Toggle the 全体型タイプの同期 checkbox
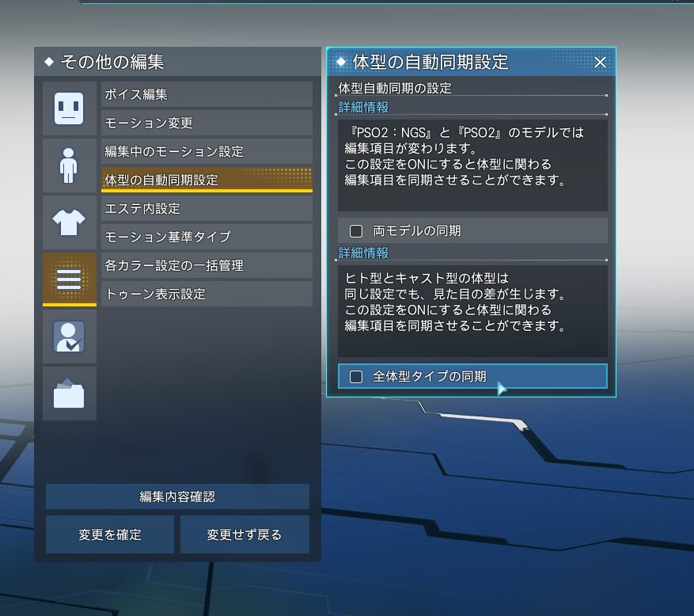Image resolution: width=694 pixels, height=616 pixels. coord(356,377)
